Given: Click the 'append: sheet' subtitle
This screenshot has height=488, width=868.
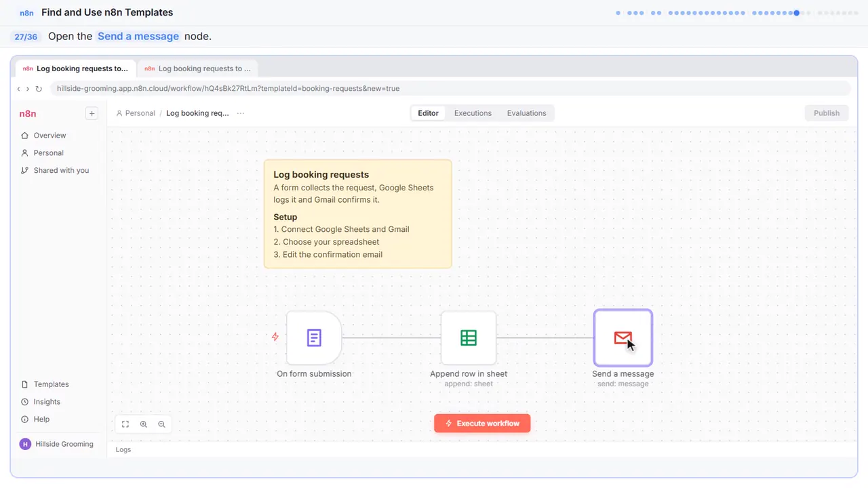Looking at the screenshot, I should coord(469,384).
